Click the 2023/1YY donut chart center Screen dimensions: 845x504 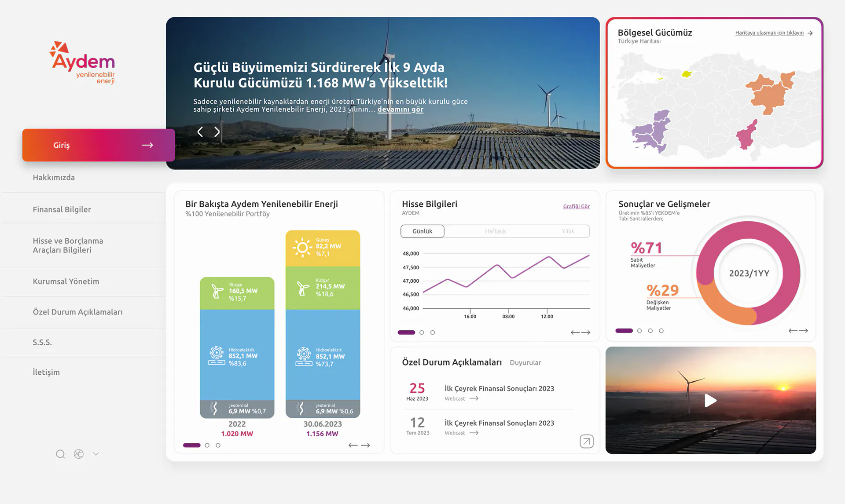point(749,274)
